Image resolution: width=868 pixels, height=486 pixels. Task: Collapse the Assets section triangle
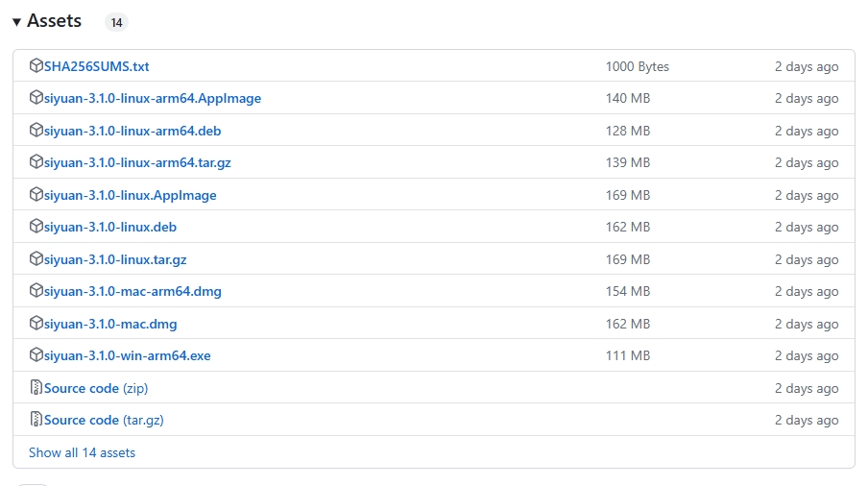point(17,22)
